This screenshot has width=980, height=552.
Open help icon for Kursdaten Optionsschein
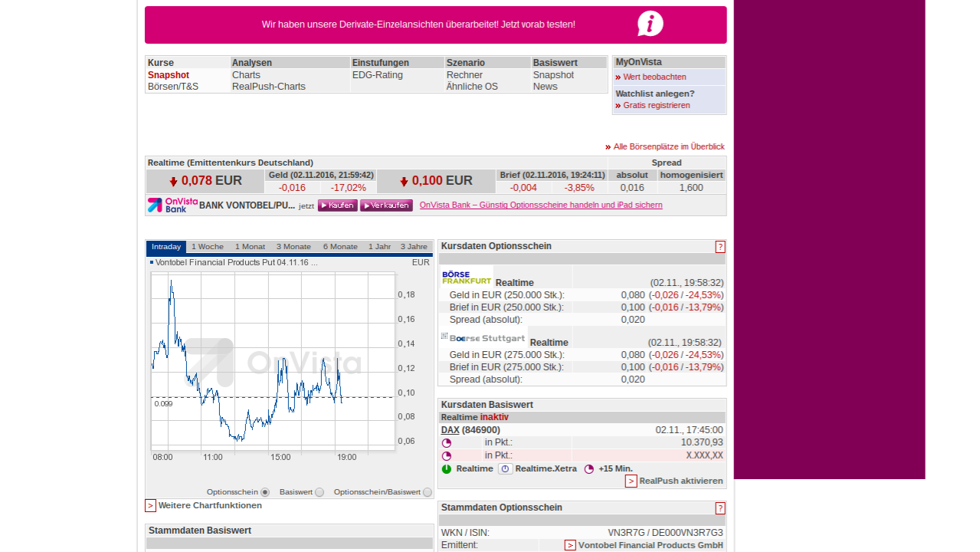(720, 247)
